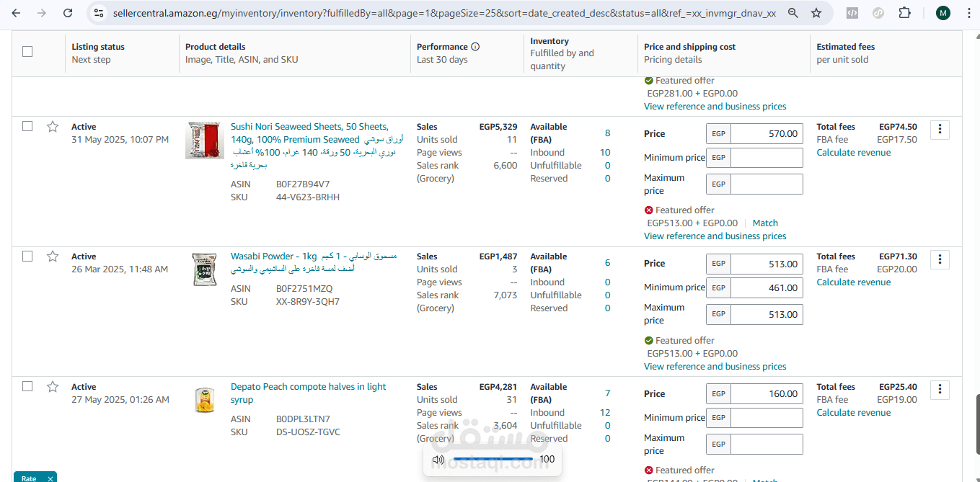Bookmark this page with the star icon

pyautogui.click(x=816, y=13)
